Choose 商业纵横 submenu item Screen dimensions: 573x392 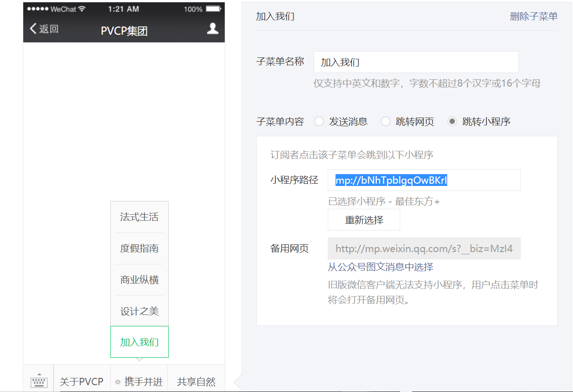139,280
